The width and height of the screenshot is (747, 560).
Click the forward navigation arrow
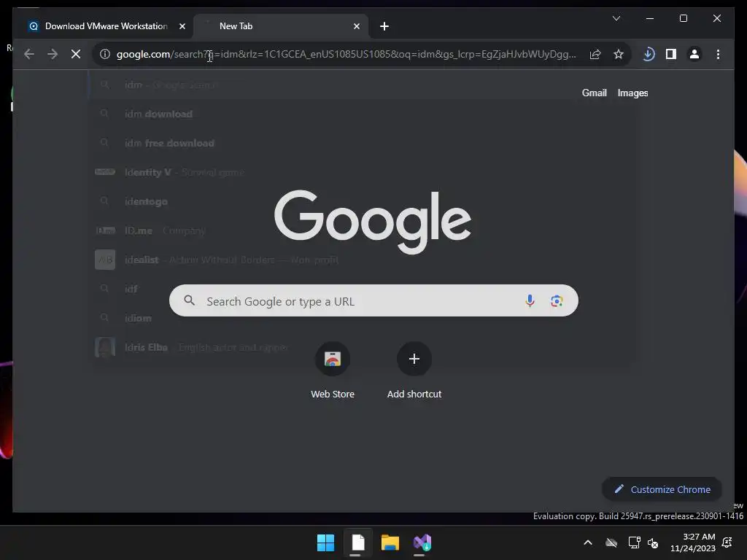coord(53,54)
